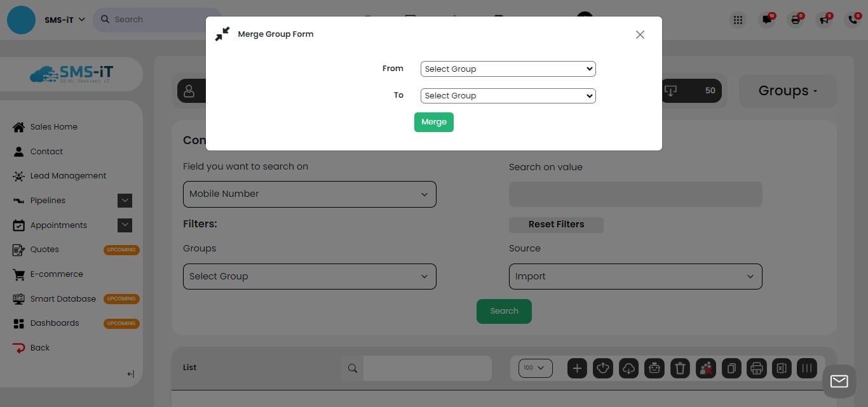The width and height of the screenshot is (868, 407).
Task: Click the Merge button in the dialog
Action: pyautogui.click(x=434, y=122)
